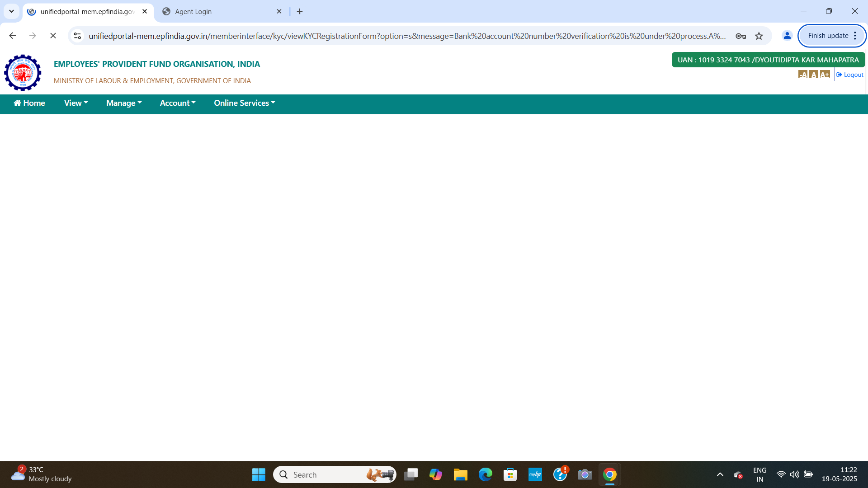Expand the Manage dropdown menu

(123, 103)
